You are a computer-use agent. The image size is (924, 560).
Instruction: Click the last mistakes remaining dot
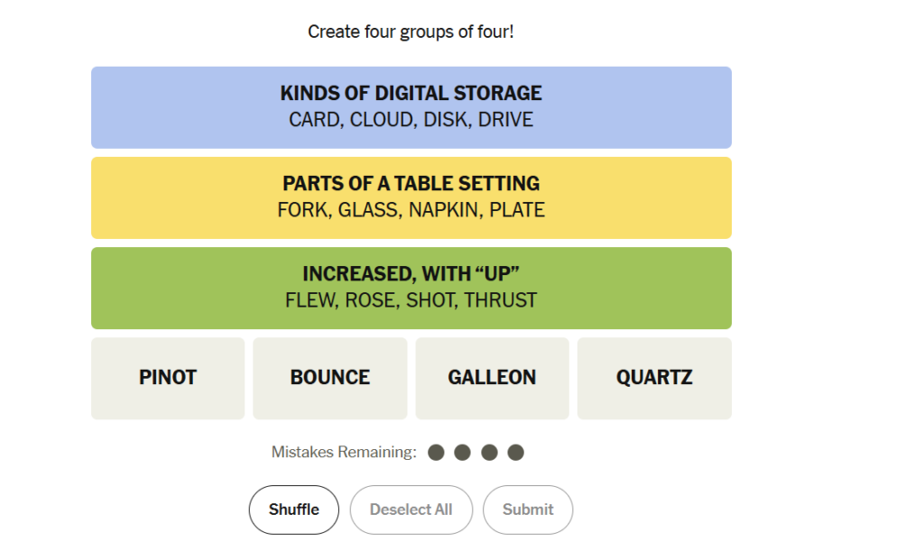pyautogui.click(x=515, y=453)
